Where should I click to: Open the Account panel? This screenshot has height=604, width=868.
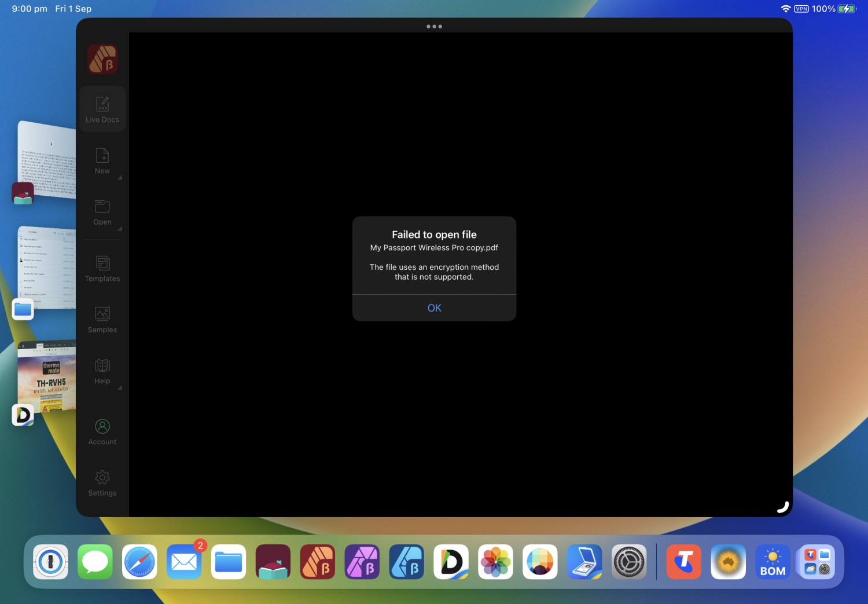pos(102,431)
